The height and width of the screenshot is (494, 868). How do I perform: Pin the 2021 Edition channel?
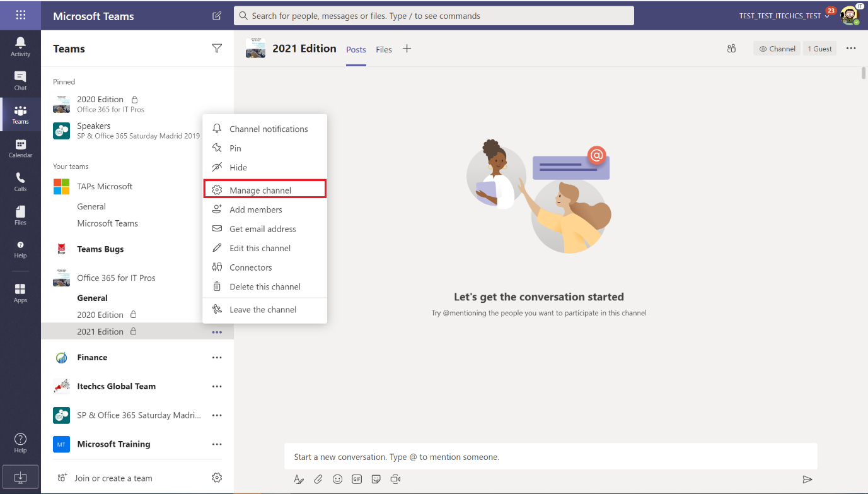(x=235, y=148)
